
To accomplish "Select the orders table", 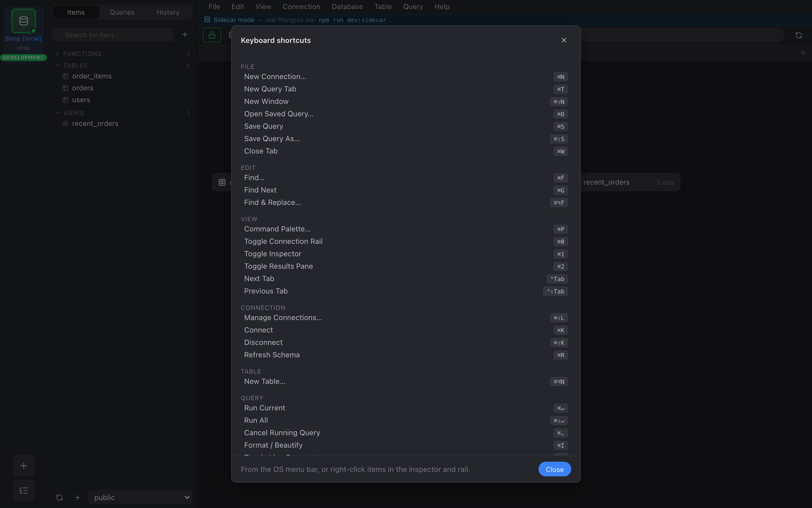I will click(x=122, y=88).
